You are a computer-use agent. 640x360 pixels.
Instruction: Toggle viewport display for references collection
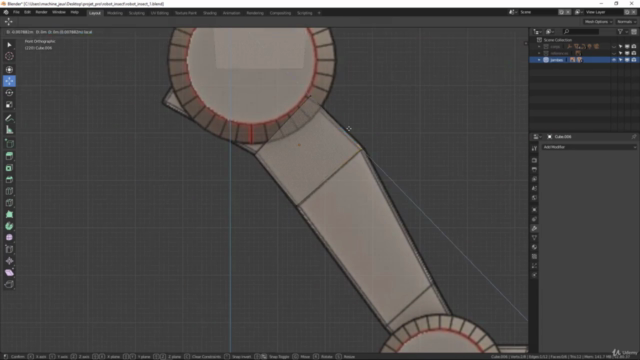[x=627, y=53]
